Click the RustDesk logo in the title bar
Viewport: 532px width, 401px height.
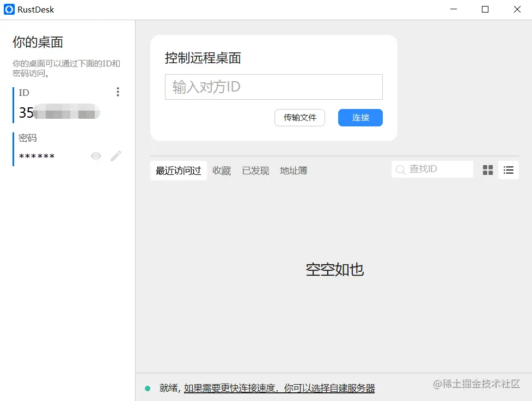click(x=9, y=9)
